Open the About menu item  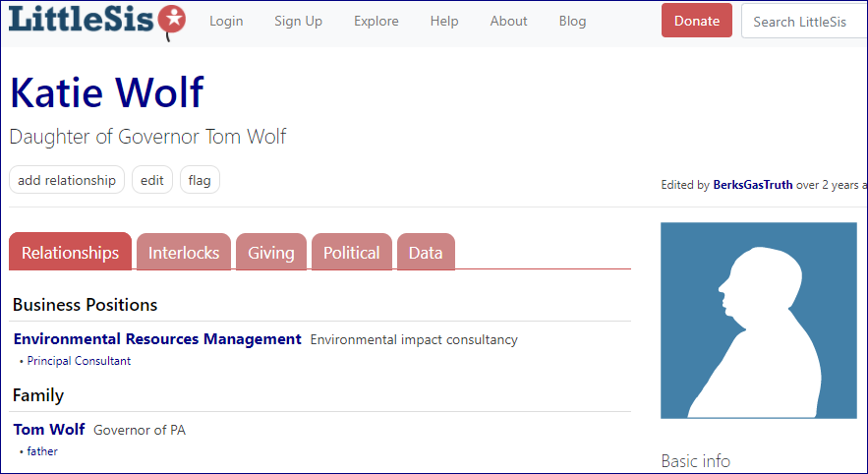(x=509, y=21)
